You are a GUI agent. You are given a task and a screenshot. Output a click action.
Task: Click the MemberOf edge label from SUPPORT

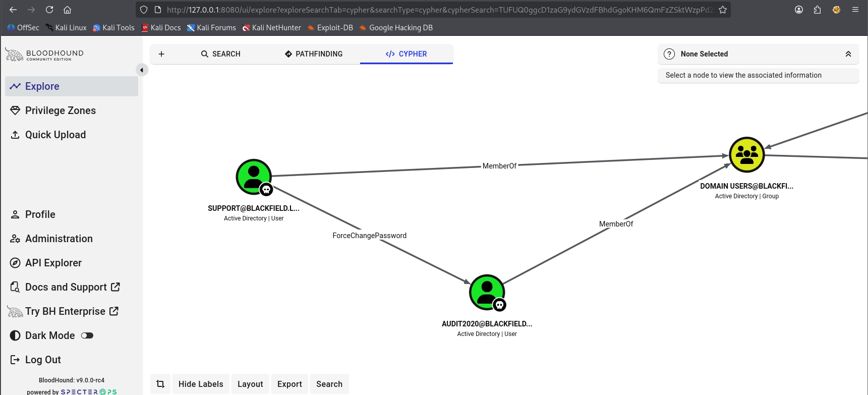pyautogui.click(x=499, y=166)
